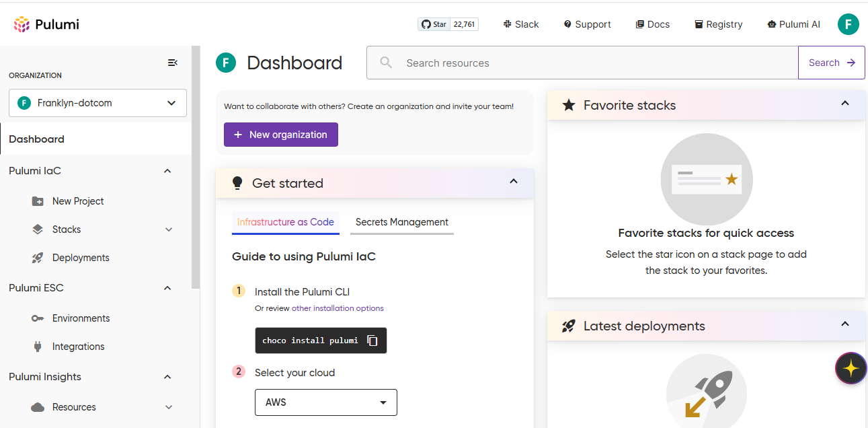Open the Docs link in the header
This screenshot has height=428, width=868.
pyautogui.click(x=653, y=24)
